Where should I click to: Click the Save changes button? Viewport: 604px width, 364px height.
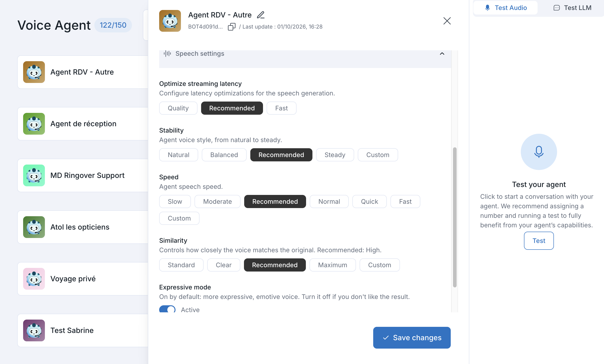click(x=412, y=337)
